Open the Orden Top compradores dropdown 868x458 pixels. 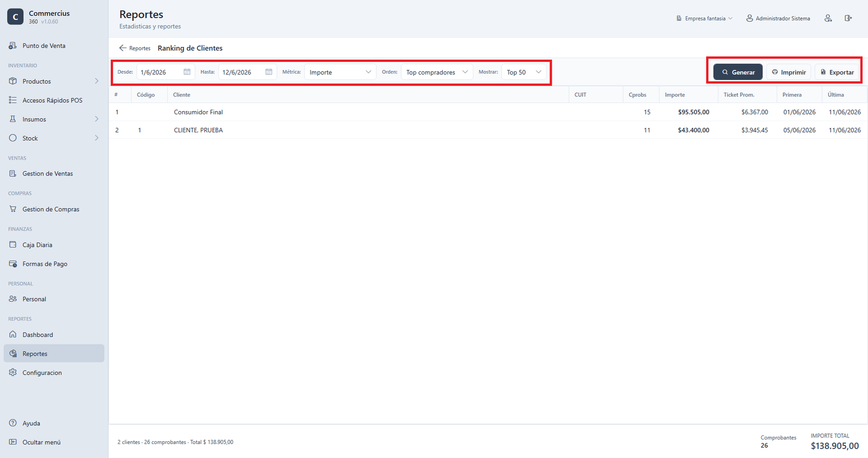[437, 72]
